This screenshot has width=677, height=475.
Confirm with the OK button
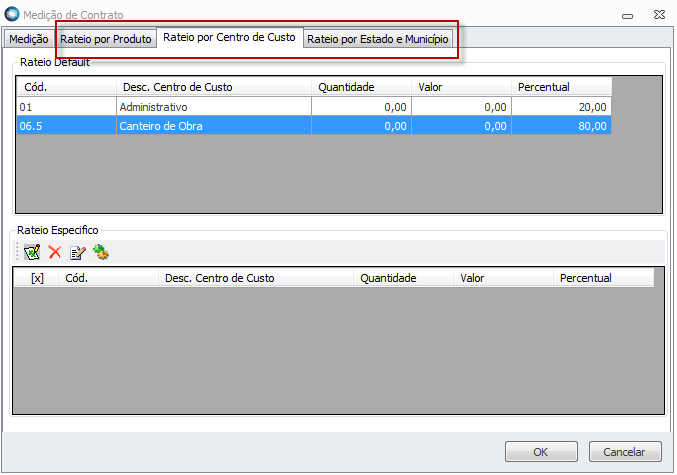(x=541, y=452)
